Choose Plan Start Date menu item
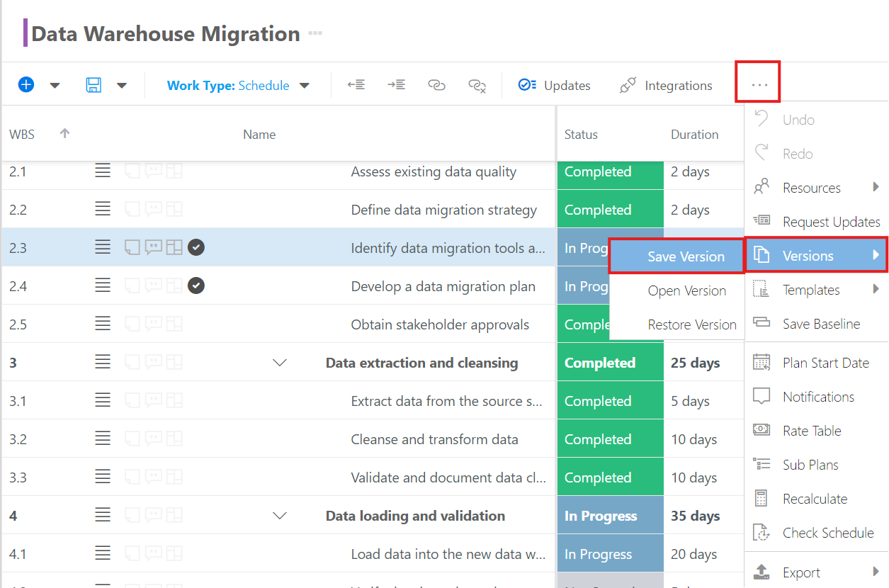This screenshot has height=588, width=889. click(816, 363)
